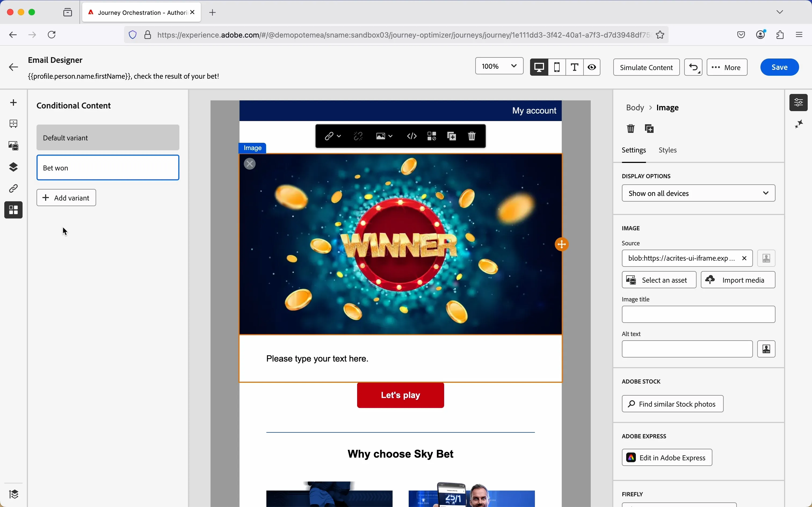The image size is (812, 507).
Task: Open the color themes icon at sidebar bottom
Action: point(13,494)
